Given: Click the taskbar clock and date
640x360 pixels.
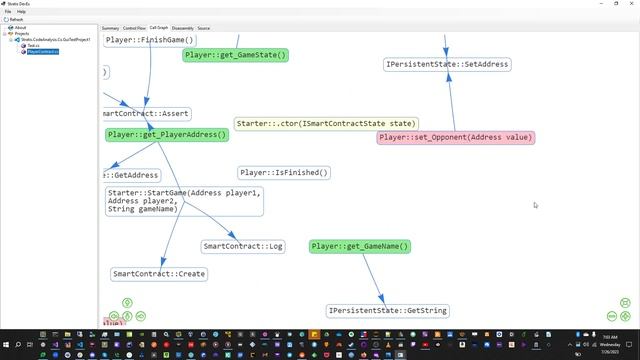Looking at the screenshot, I should coord(610,345).
